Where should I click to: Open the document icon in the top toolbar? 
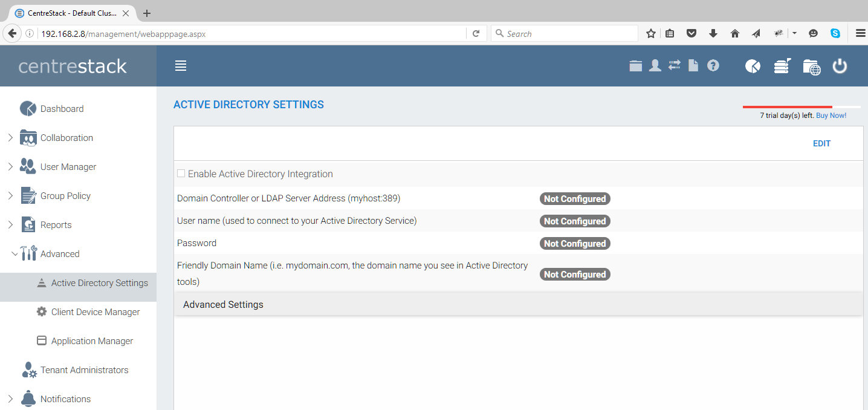pos(693,66)
